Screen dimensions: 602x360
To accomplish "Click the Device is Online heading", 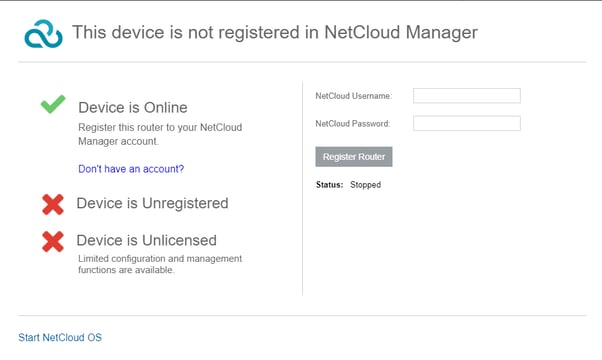I will pos(133,107).
